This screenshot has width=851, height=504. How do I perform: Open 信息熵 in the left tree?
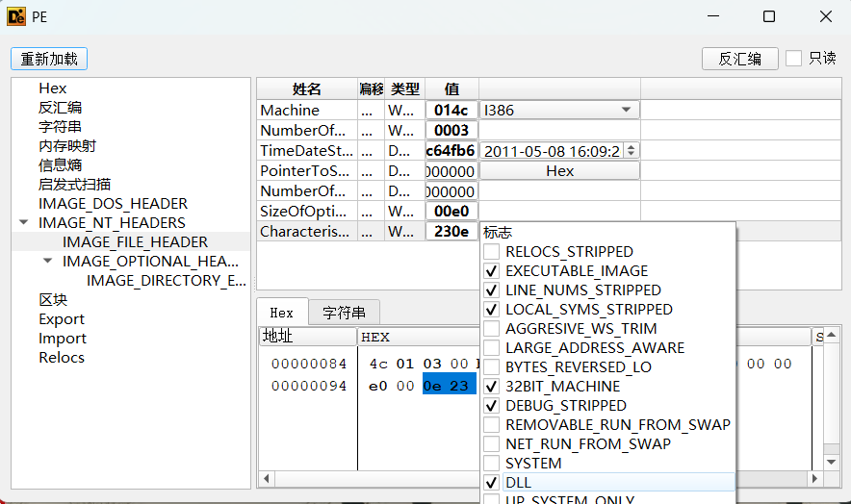pos(60,164)
